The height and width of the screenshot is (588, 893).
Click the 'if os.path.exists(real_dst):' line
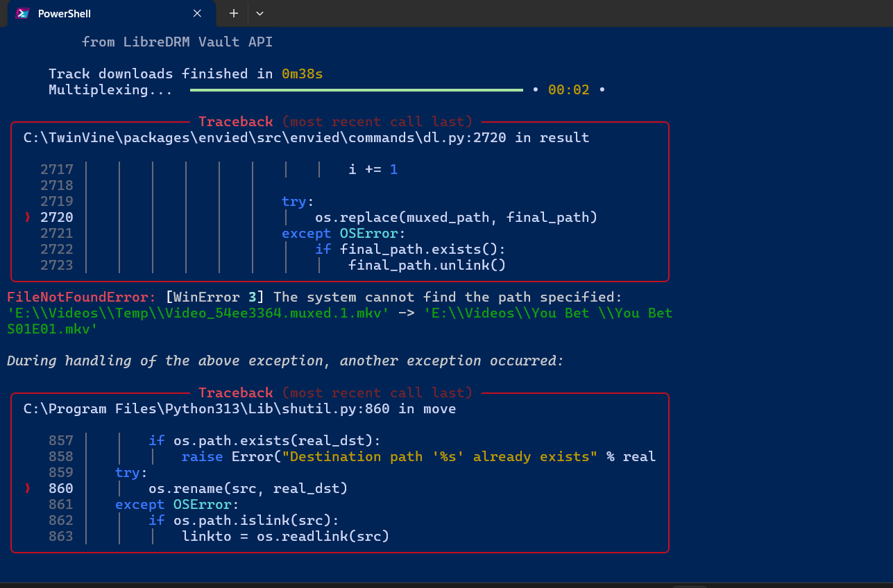point(265,440)
